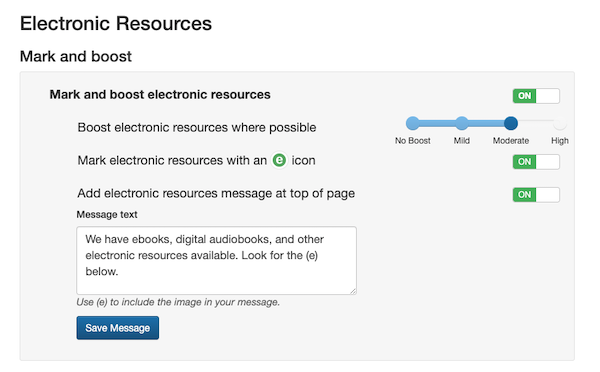Click the Mark and boost section heading
This screenshot has height=372, width=600.
[x=76, y=56]
